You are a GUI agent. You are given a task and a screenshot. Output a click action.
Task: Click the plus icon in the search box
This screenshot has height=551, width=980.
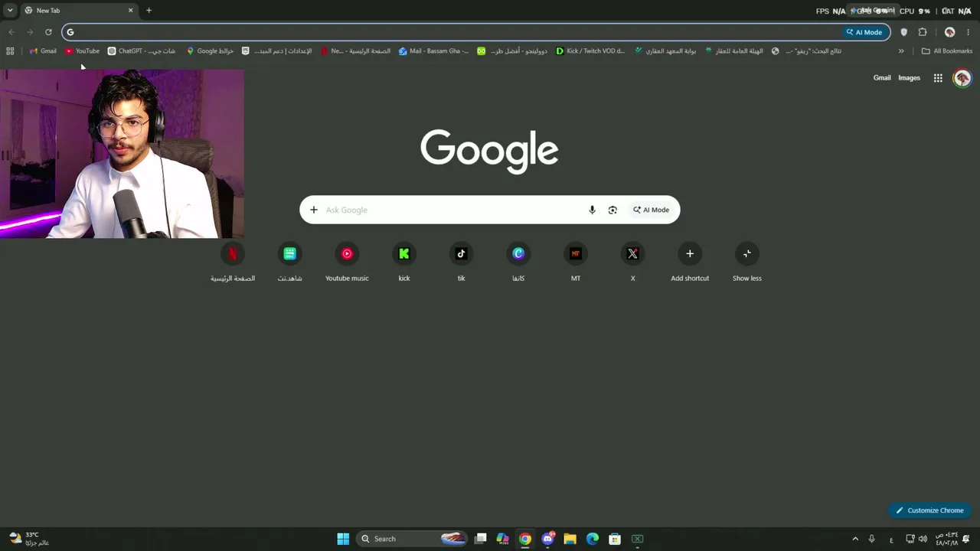coord(313,210)
